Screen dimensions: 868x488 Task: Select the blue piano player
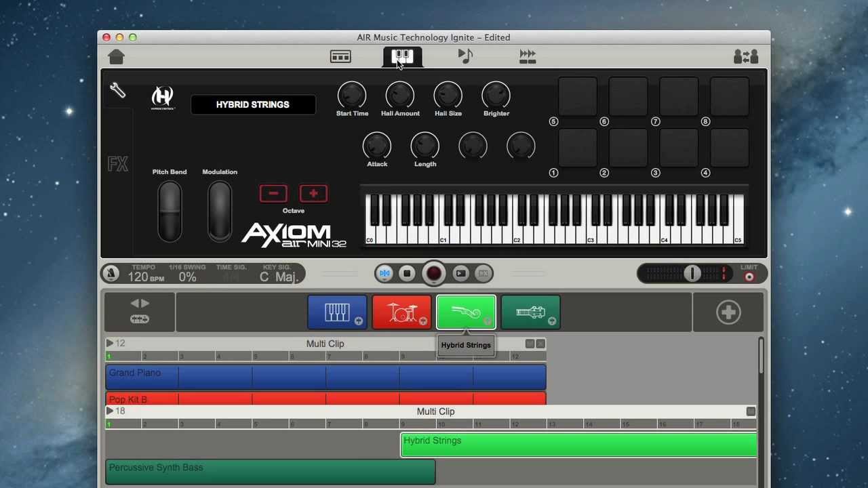click(337, 312)
